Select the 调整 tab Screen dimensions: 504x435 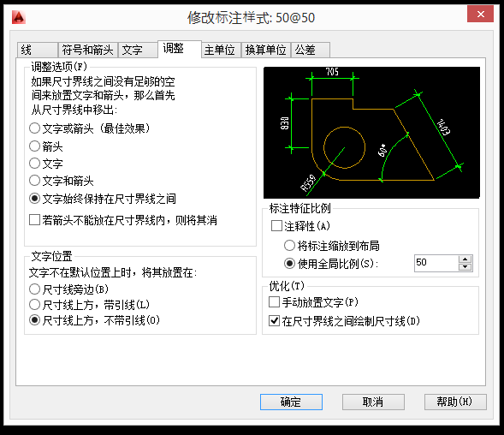(x=180, y=49)
